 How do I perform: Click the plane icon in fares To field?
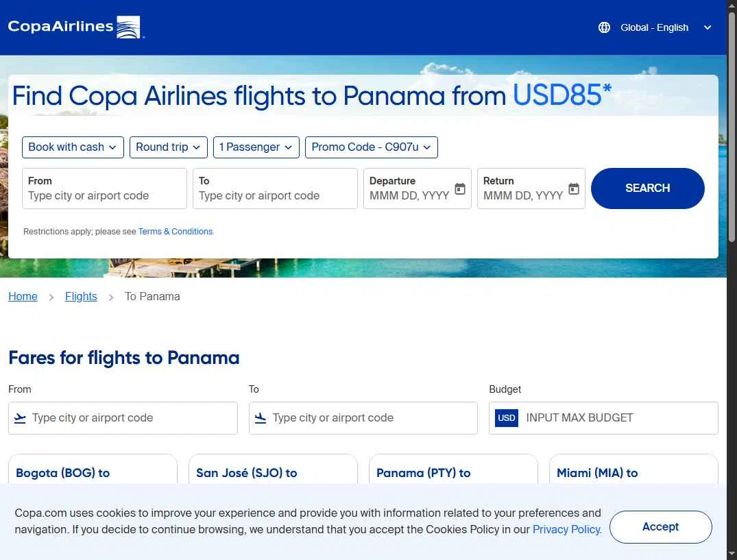261,418
